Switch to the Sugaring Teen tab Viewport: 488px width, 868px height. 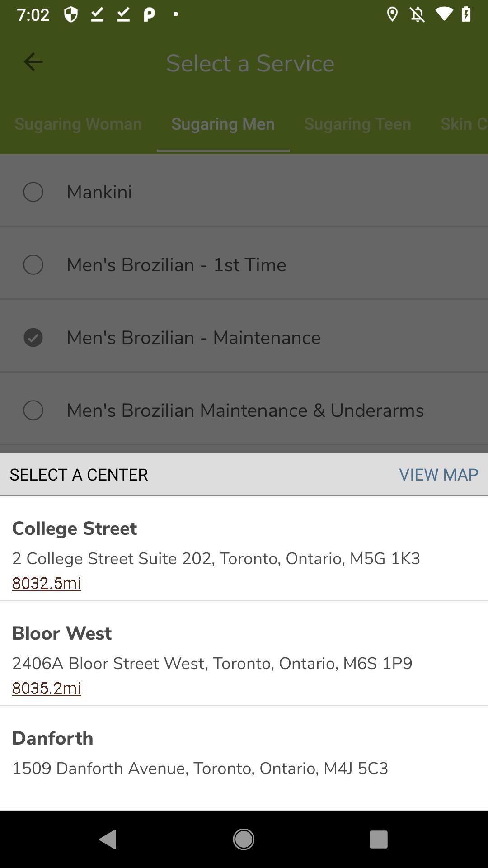pos(358,124)
